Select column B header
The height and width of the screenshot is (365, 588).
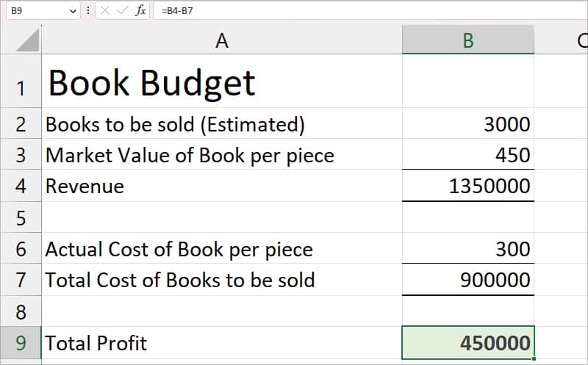coord(468,40)
